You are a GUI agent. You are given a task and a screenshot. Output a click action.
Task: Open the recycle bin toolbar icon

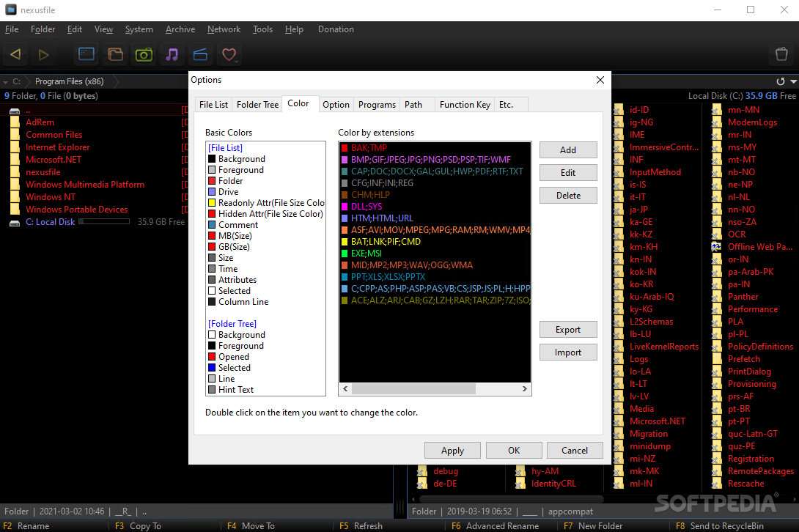tap(781, 54)
